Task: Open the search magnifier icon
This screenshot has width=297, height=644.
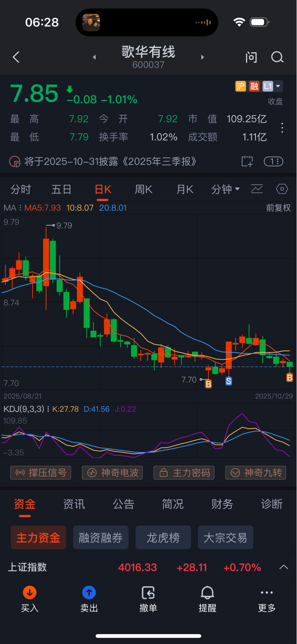Action: (277, 57)
